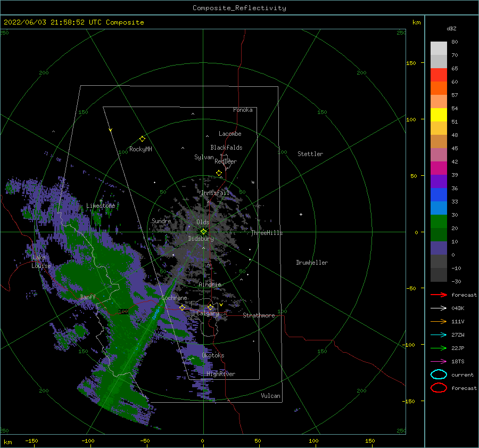
Task: Select the purple 36–39 dBZ color swatch
Action: (x=439, y=182)
